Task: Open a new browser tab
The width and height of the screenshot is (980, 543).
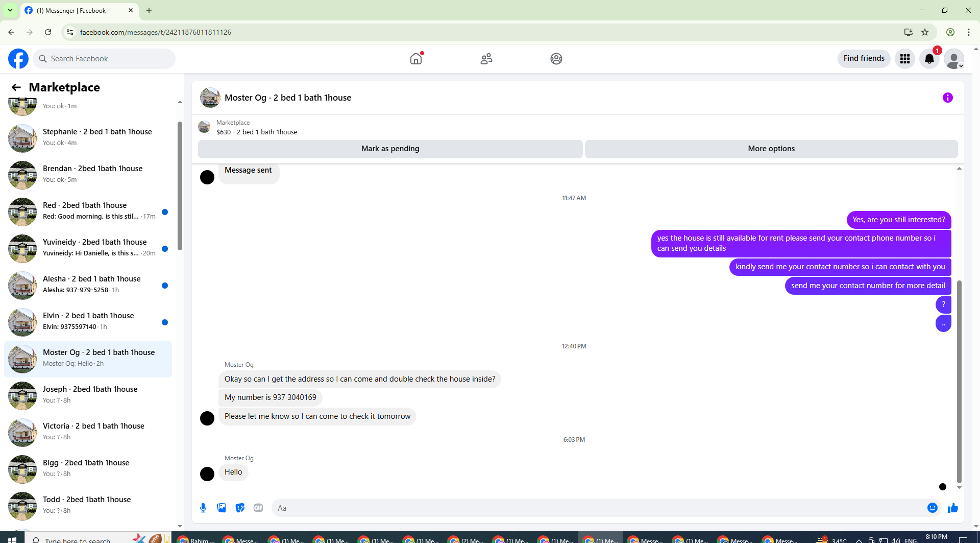Action: pyautogui.click(x=149, y=10)
